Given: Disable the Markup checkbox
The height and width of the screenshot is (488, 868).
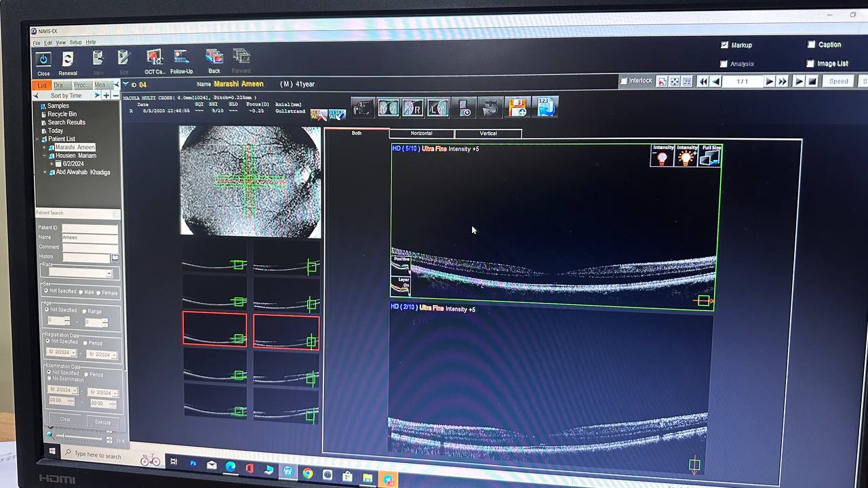Looking at the screenshot, I should coord(724,45).
